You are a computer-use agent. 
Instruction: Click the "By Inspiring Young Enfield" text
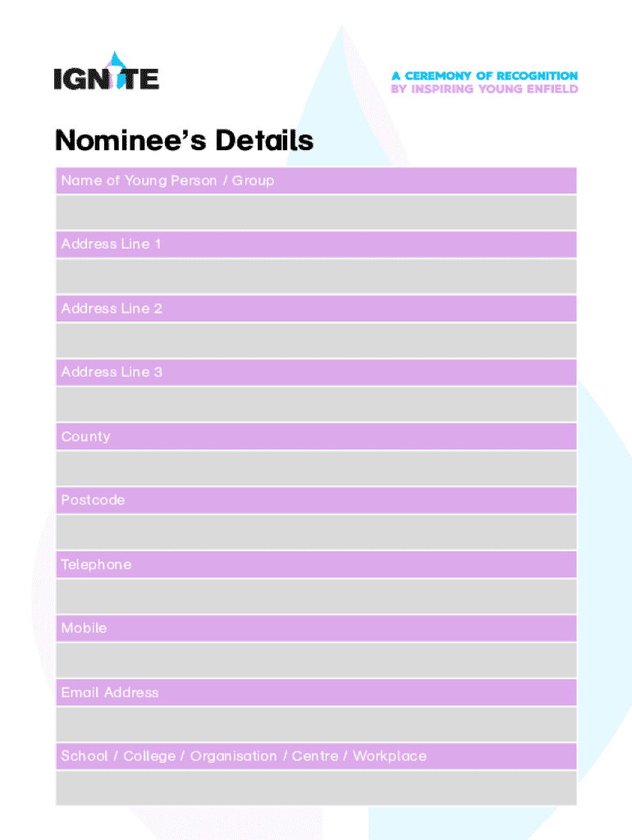click(484, 89)
